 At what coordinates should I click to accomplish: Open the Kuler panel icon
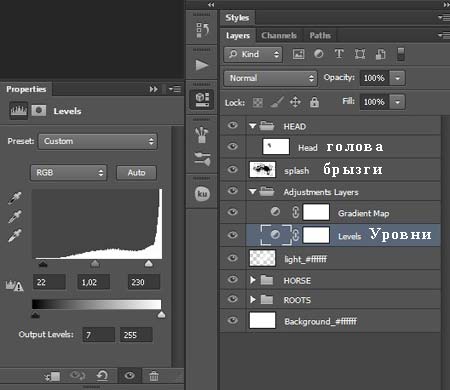point(202,193)
